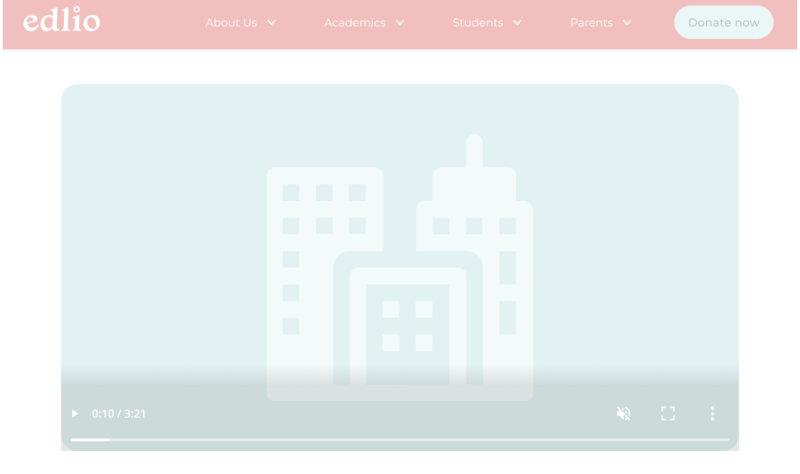This screenshot has width=800, height=474.
Task: Expand the chevron next to Parents
Action: (x=627, y=23)
